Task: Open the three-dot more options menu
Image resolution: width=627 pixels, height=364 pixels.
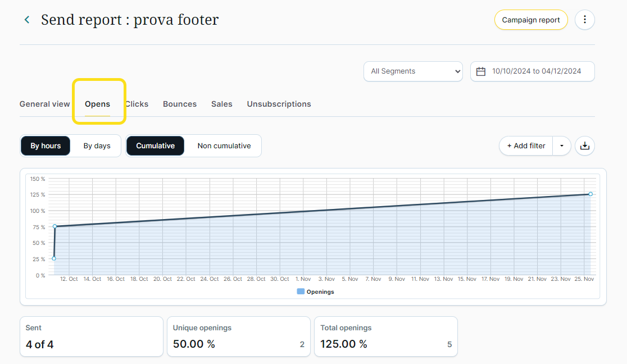Action: pyautogui.click(x=585, y=20)
